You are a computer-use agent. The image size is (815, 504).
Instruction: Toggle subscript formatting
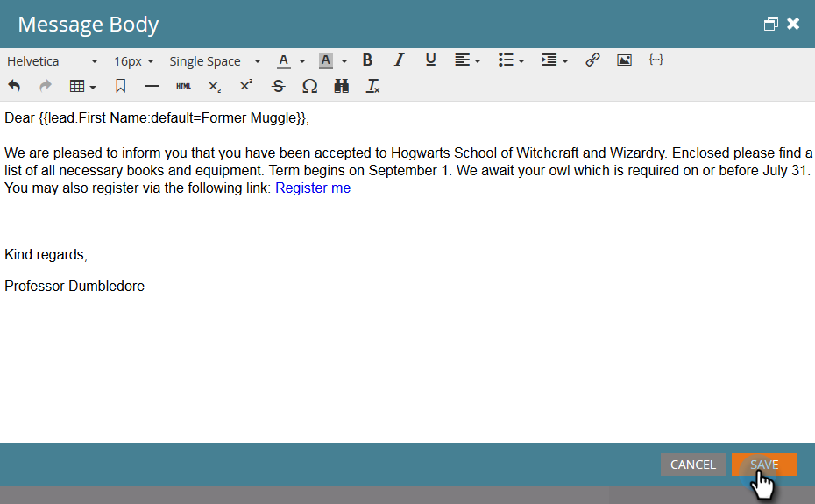[215, 87]
